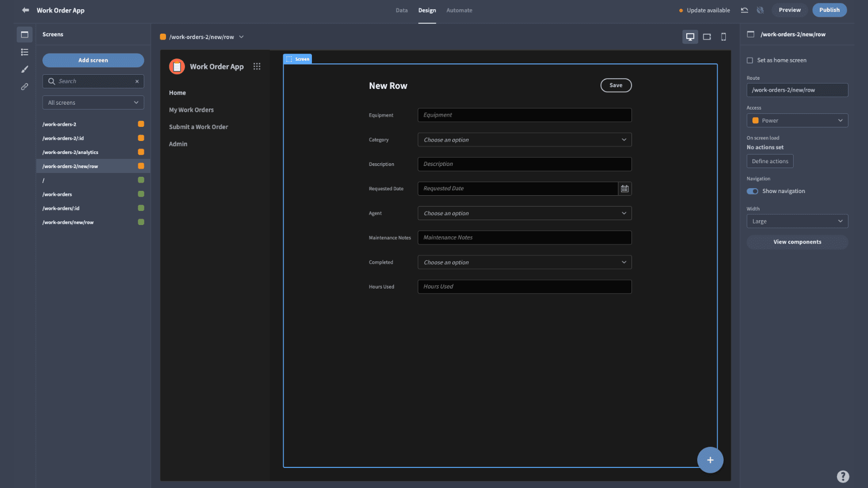
Task: Click the Route input field
Action: tap(797, 90)
